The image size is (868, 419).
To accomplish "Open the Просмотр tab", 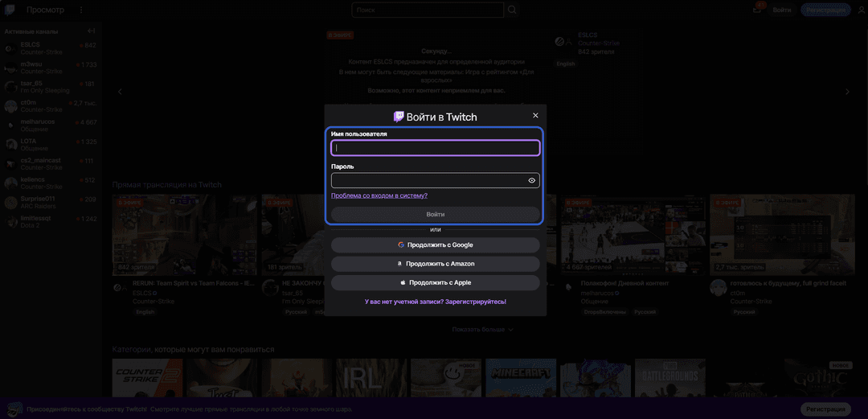I will [45, 10].
